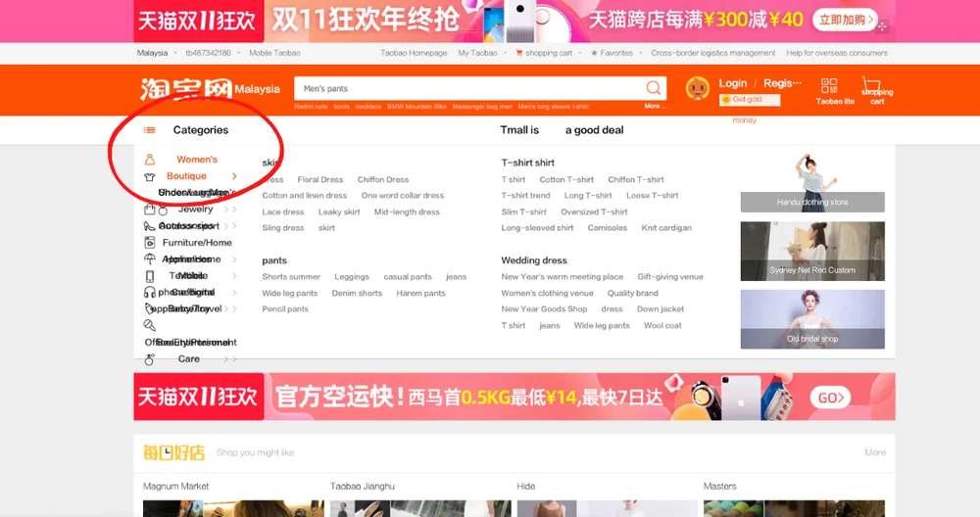Click the high-heel shoe sidebar icon
The image size is (980, 517).
(x=149, y=226)
